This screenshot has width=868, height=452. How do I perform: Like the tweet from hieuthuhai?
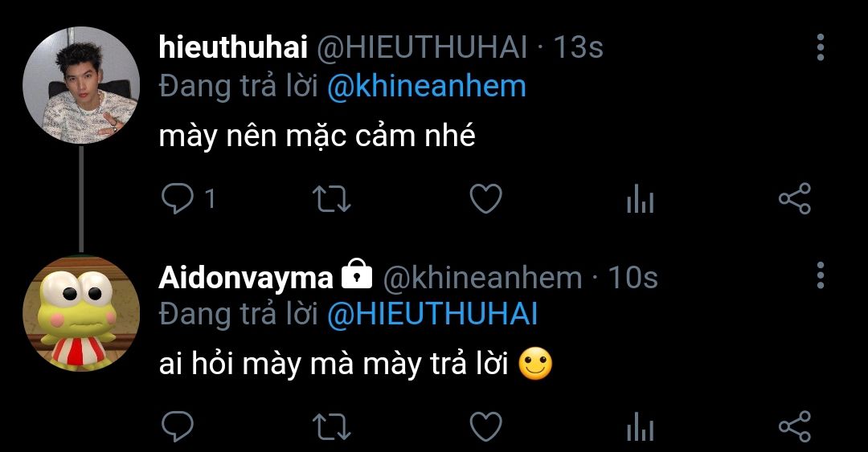tap(485, 198)
